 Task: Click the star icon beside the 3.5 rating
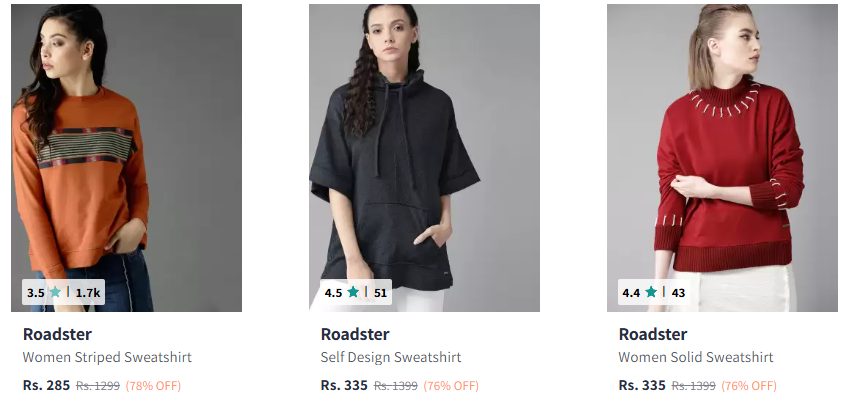coord(55,292)
